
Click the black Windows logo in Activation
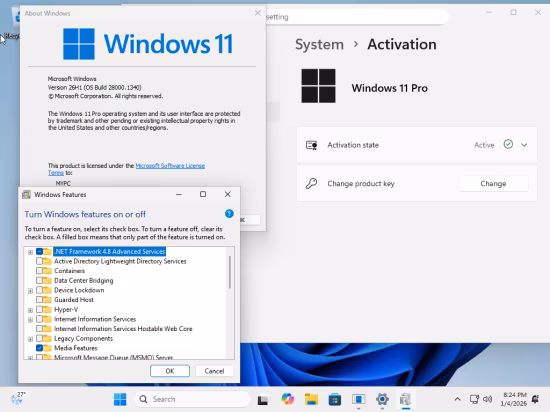pyautogui.click(x=318, y=86)
